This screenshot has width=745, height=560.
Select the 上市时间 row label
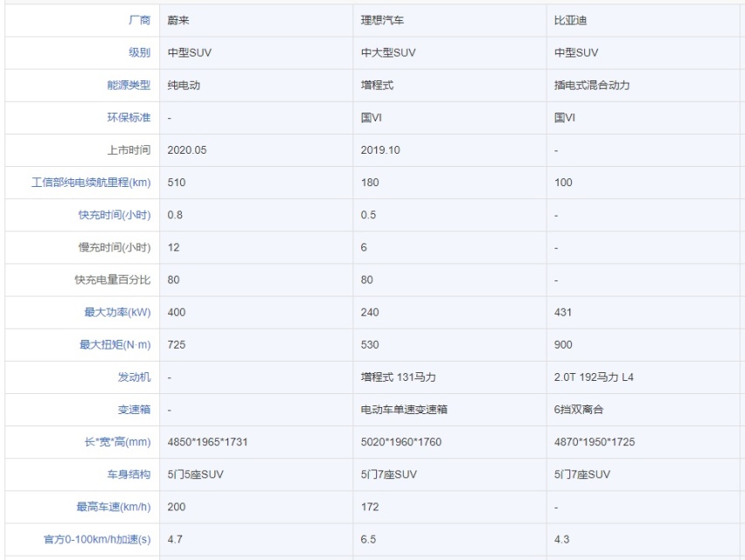129,150
